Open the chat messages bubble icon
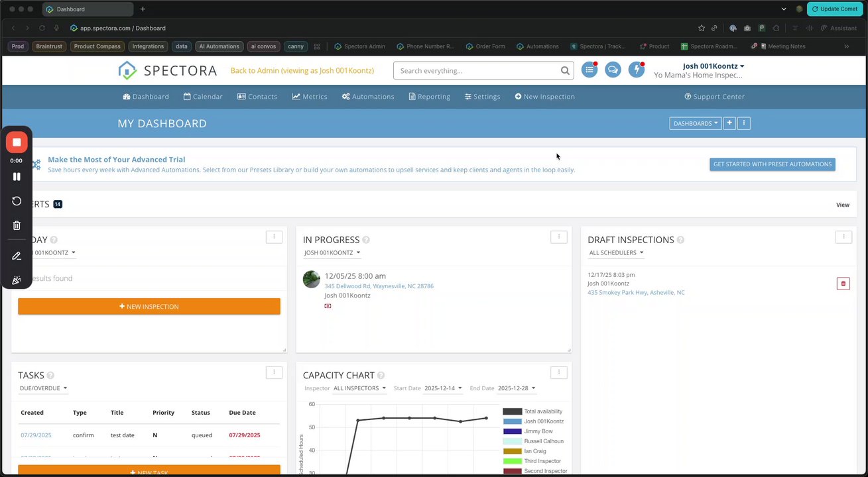The height and width of the screenshot is (477, 868). (613, 70)
